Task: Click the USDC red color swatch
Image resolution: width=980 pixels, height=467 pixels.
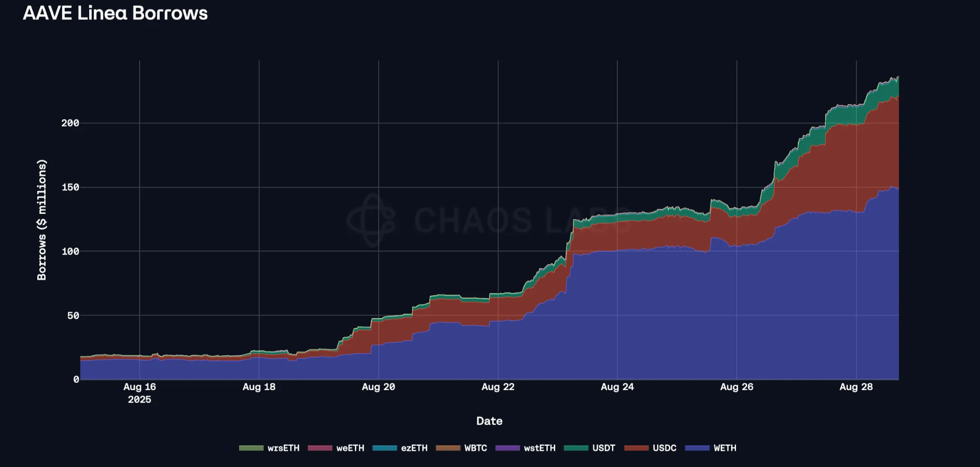Action: 637,448
